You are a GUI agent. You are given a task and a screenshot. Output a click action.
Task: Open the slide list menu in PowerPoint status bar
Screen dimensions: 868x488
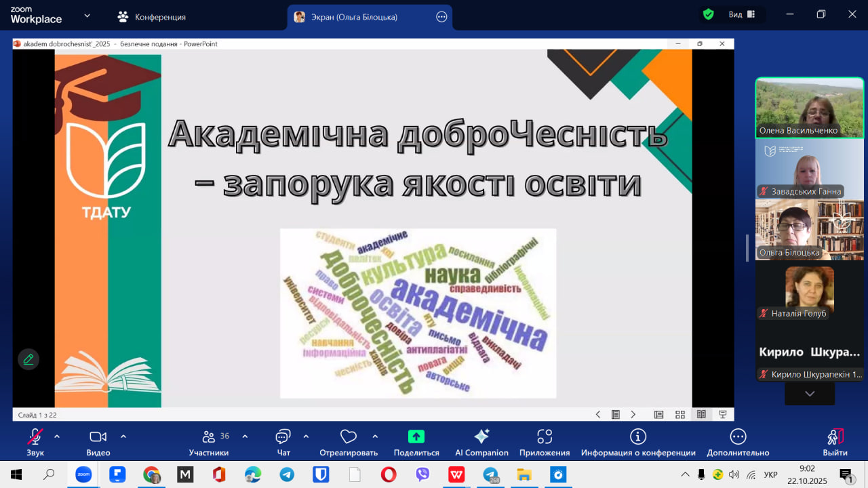(616, 414)
